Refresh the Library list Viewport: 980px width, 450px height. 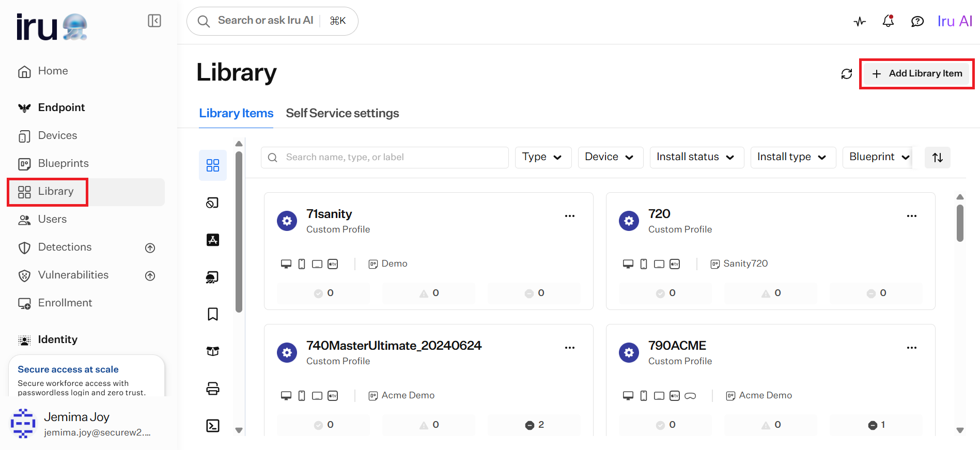point(847,74)
